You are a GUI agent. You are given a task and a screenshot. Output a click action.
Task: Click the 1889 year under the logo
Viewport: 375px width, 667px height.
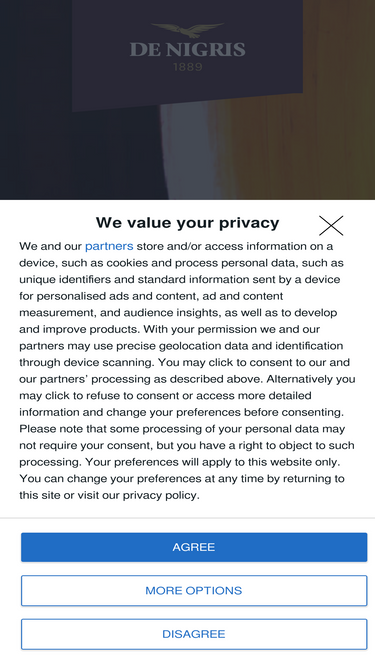pos(188,67)
